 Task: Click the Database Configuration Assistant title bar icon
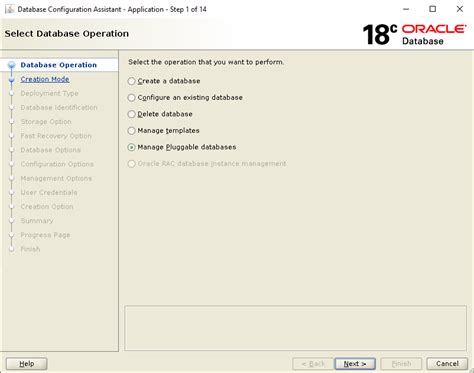(x=10, y=9)
